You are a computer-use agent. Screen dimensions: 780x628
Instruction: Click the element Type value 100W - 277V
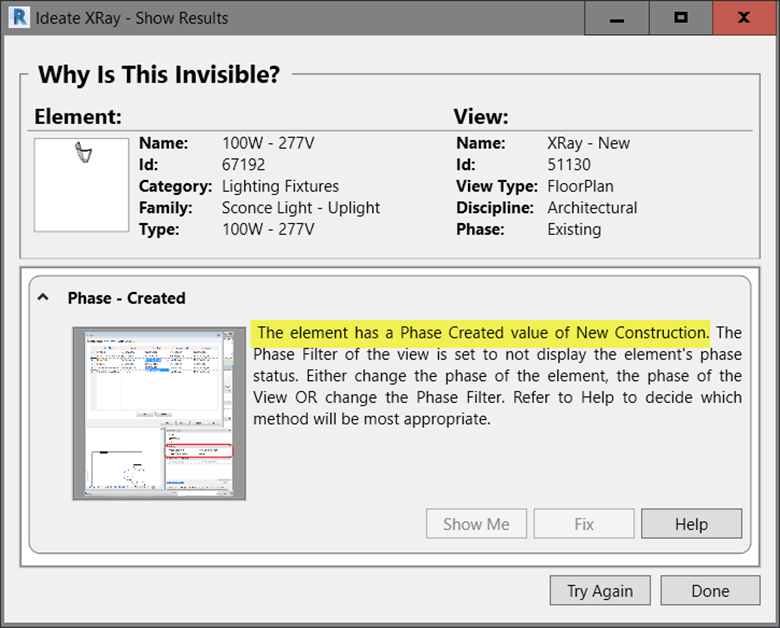pos(268,229)
